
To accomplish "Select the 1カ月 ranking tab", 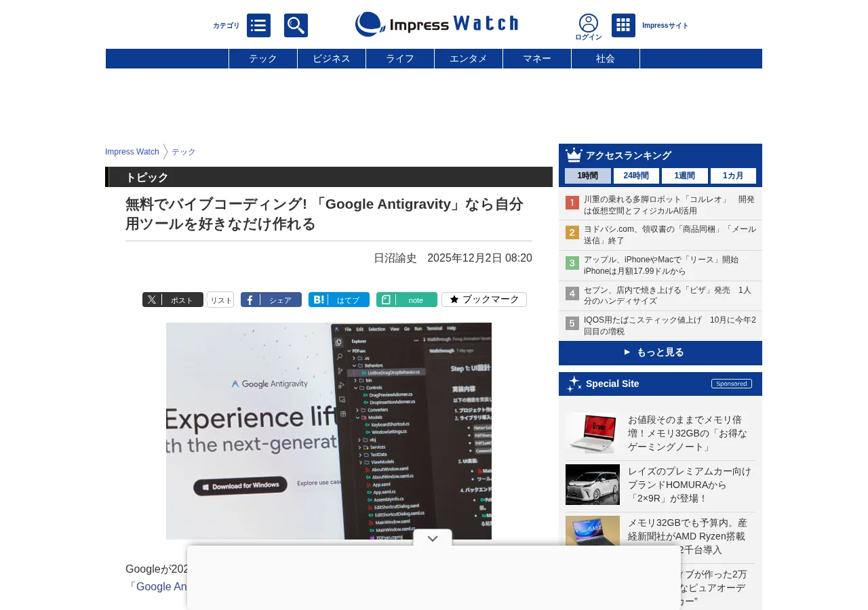I will click(733, 176).
